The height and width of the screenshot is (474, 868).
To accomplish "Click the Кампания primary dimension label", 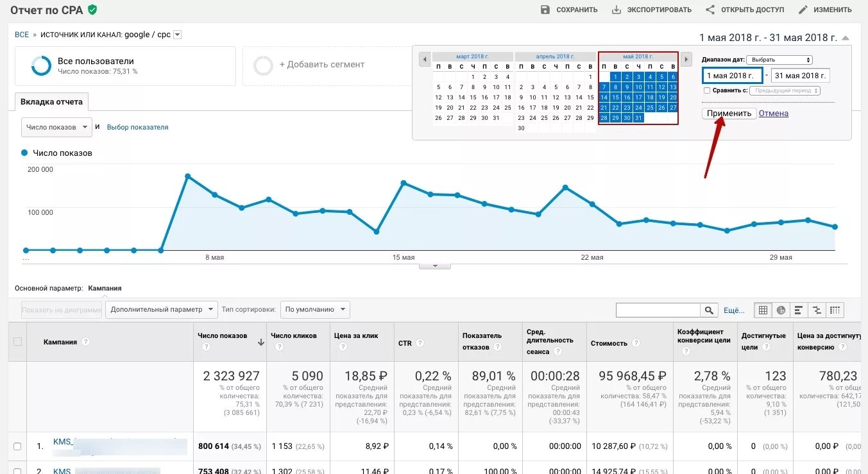I will [x=105, y=289].
